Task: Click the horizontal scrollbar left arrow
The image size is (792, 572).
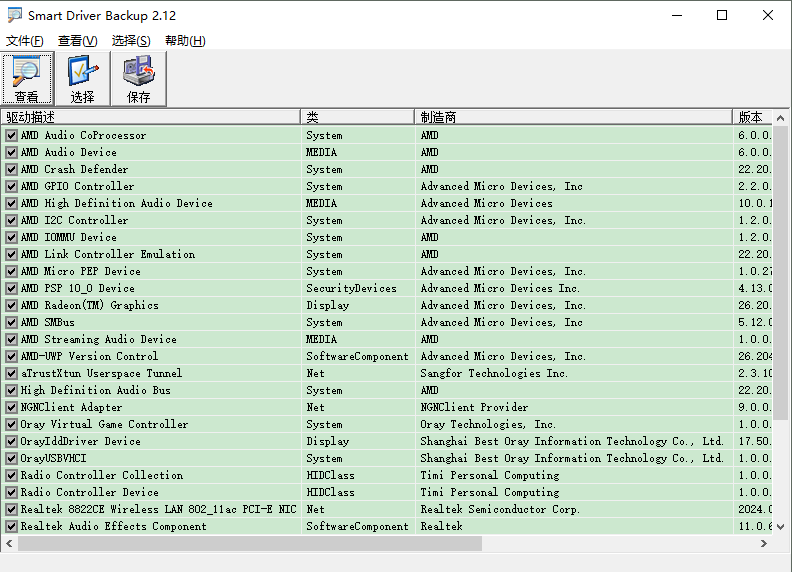Action: (x=9, y=543)
